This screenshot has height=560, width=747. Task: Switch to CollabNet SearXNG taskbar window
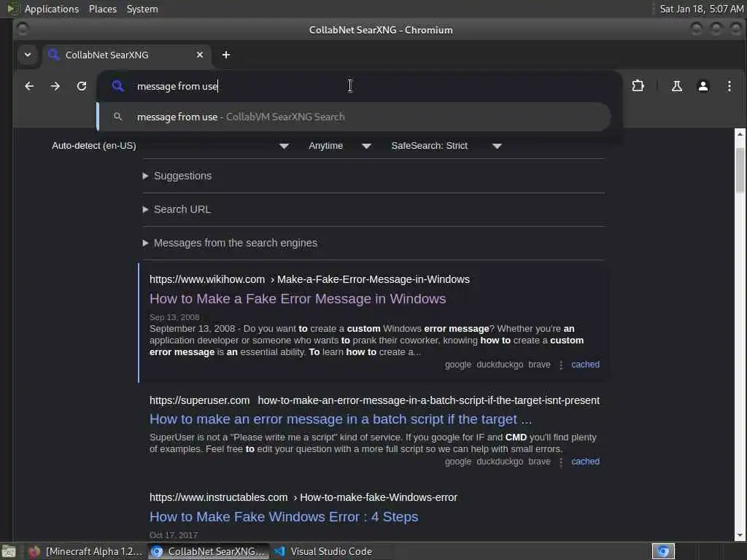point(208,551)
